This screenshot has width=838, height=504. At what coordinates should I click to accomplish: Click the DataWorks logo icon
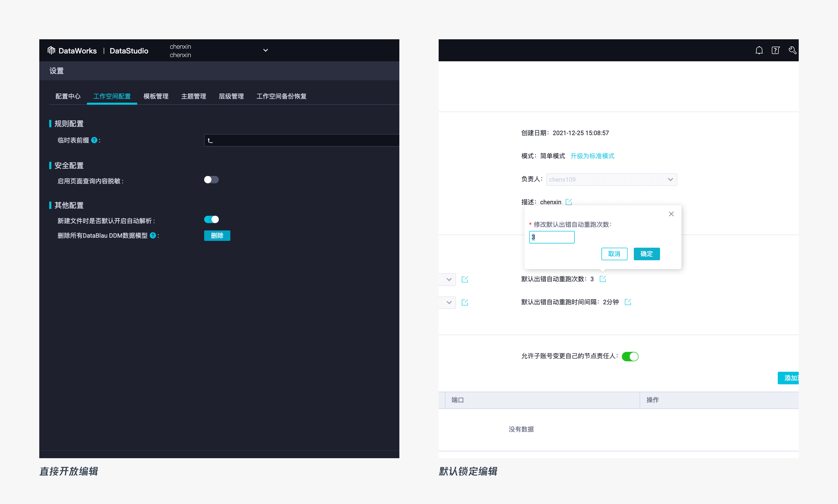coord(51,51)
